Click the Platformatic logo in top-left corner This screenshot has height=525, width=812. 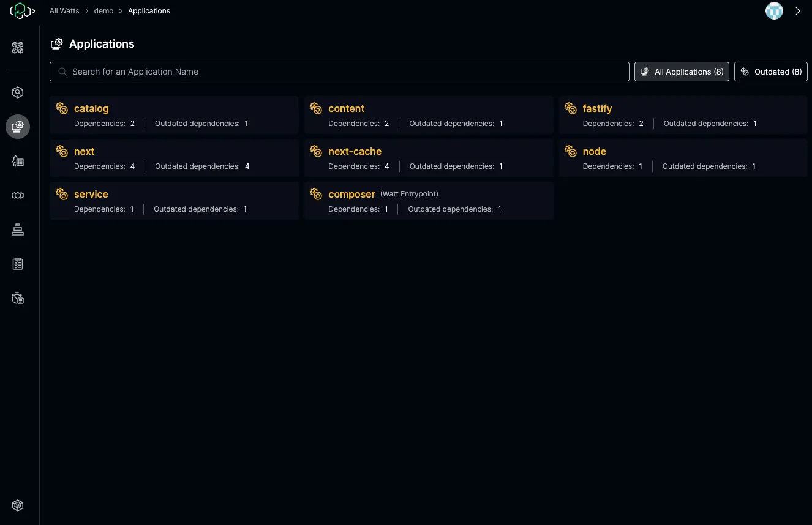20,11
